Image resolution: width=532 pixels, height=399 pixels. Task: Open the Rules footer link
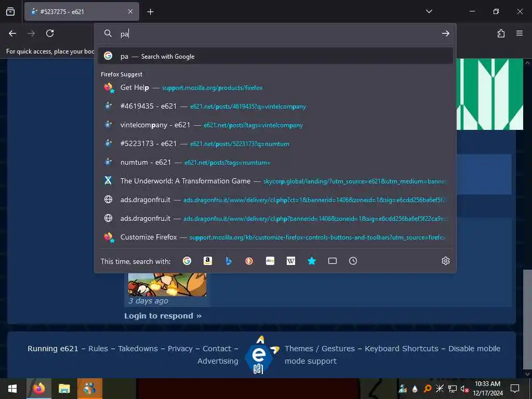pyautogui.click(x=98, y=349)
